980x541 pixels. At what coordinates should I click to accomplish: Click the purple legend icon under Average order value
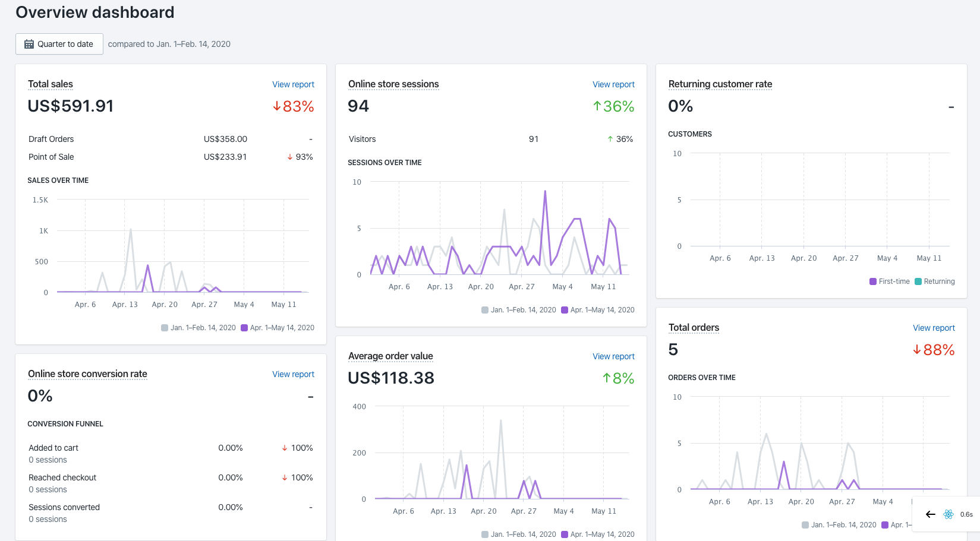click(563, 534)
